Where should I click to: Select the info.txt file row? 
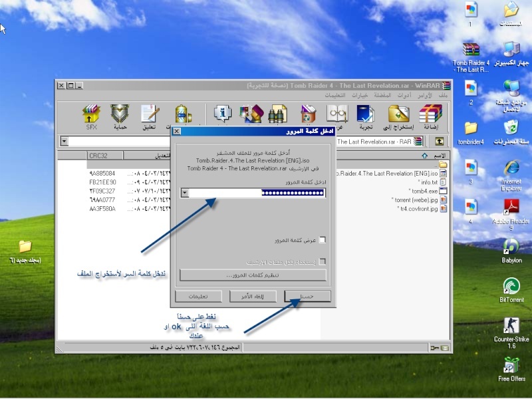[x=432, y=182]
